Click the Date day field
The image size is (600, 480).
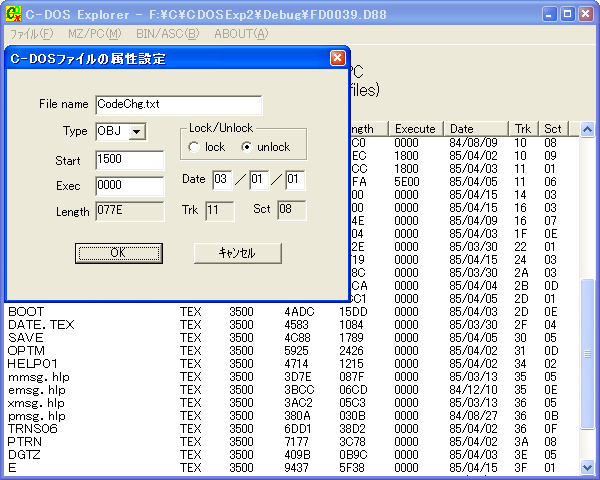click(295, 180)
